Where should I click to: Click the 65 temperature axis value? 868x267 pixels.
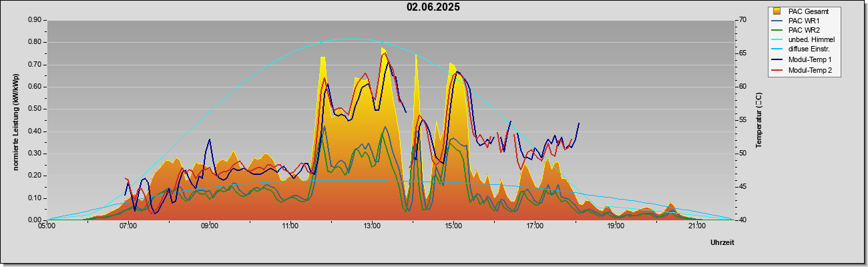click(x=743, y=53)
